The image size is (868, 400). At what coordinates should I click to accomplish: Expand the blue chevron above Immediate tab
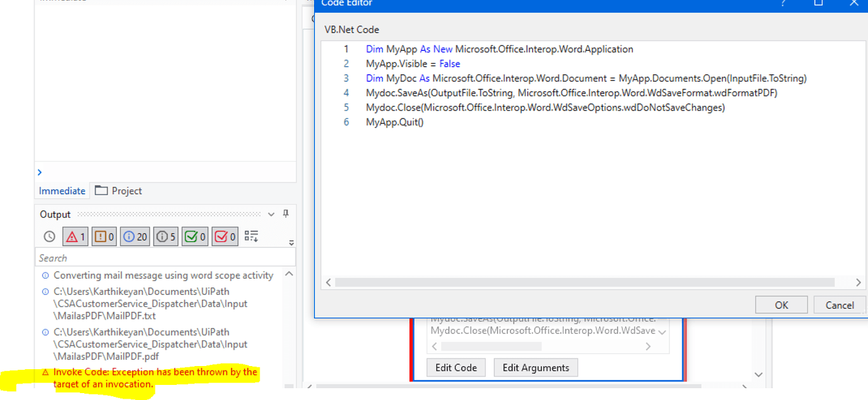[x=40, y=172]
